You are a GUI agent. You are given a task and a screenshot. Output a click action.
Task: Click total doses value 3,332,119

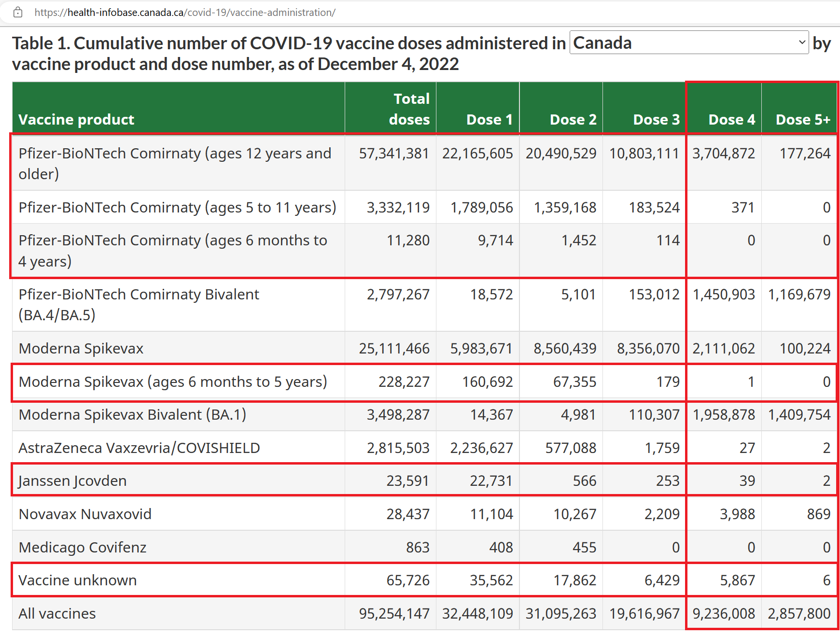(x=398, y=208)
